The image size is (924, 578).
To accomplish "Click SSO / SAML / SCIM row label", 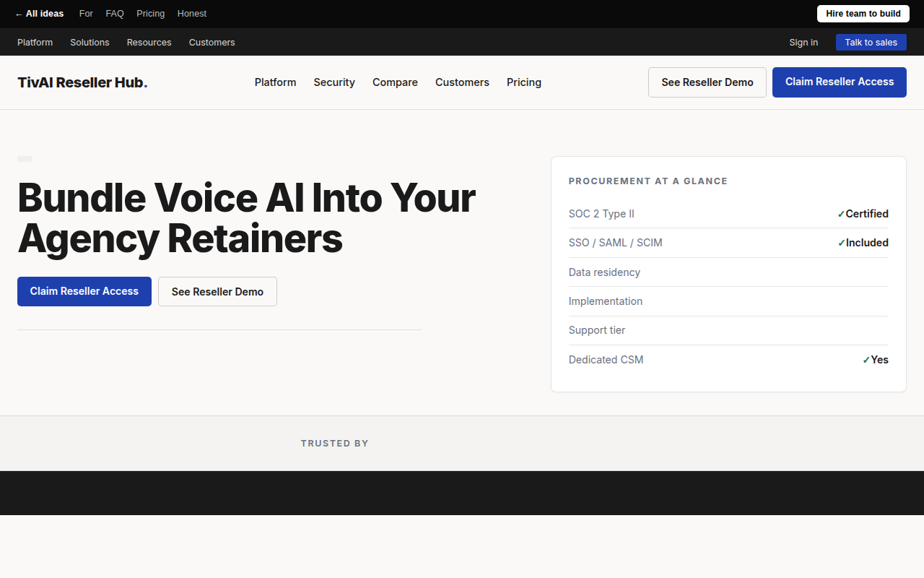I will pyautogui.click(x=616, y=243).
